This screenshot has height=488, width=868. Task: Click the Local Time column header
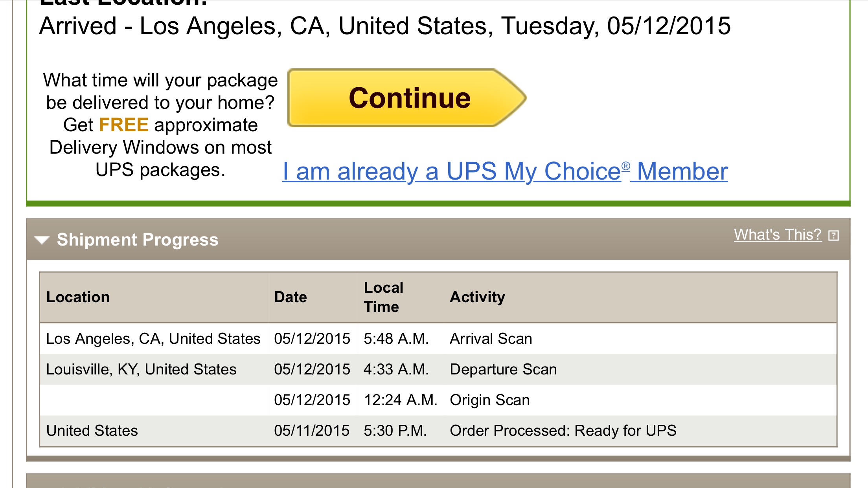[x=384, y=297]
